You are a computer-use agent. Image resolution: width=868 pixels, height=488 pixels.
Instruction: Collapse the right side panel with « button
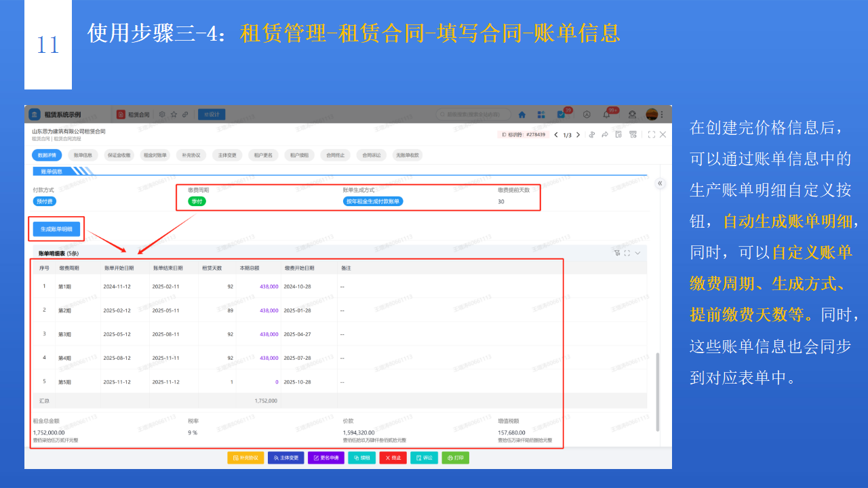click(x=660, y=183)
